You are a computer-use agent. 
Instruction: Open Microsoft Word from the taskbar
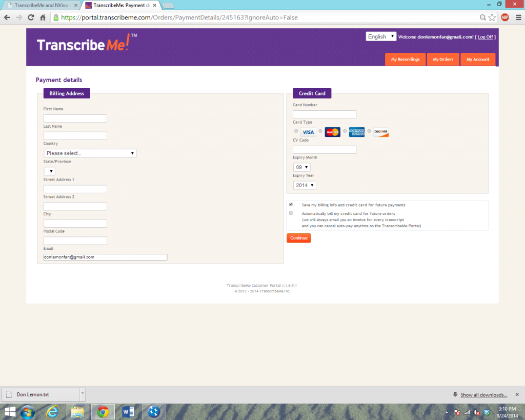128,412
